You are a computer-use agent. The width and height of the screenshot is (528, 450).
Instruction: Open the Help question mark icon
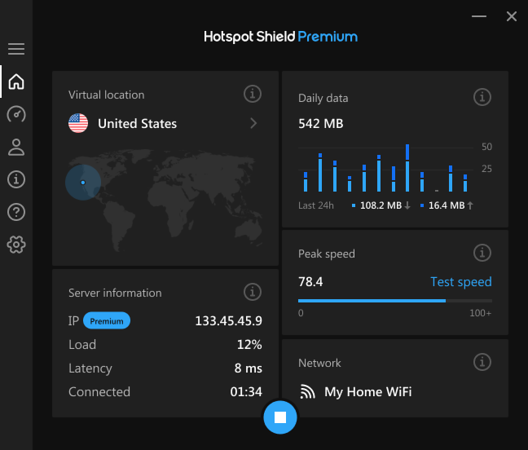pos(16,212)
